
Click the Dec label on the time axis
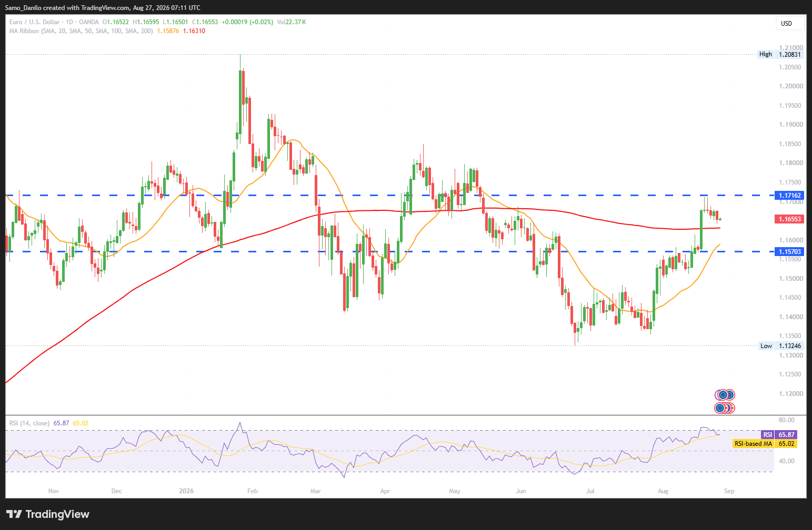pyautogui.click(x=117, y=491)
